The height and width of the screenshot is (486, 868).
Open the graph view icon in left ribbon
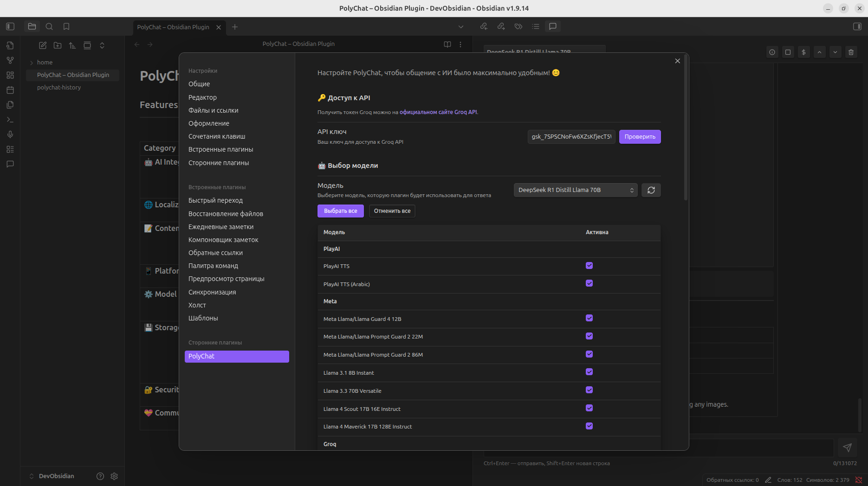[10, 60]
